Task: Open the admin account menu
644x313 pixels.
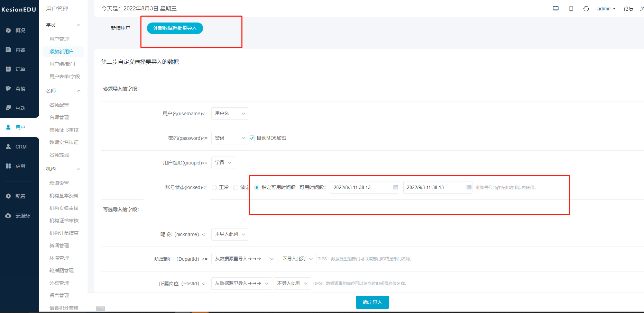Action: tap(606, 8)
